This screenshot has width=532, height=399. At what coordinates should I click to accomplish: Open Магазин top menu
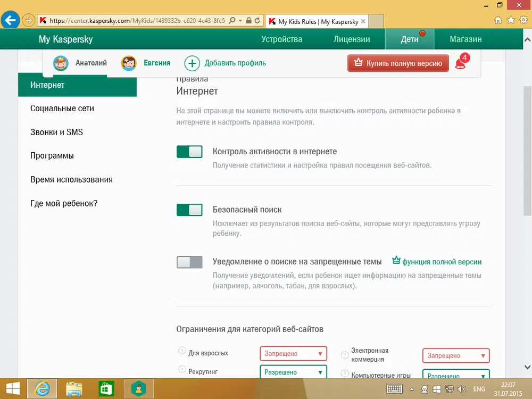pyautogui.click(x=465, y=39)
